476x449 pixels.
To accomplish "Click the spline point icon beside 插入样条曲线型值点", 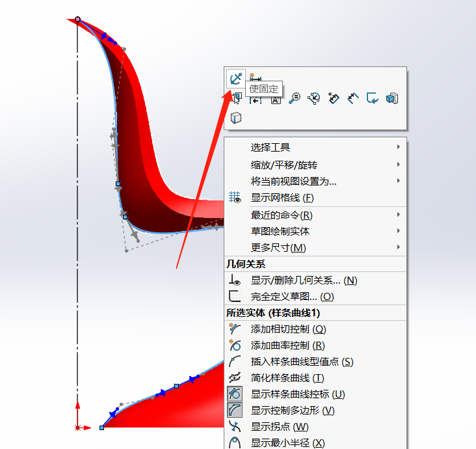I will pos(235,362).
